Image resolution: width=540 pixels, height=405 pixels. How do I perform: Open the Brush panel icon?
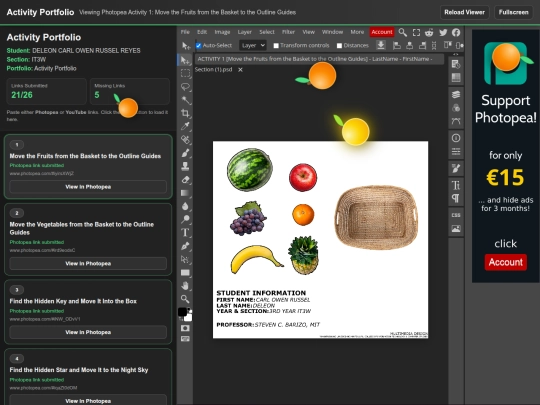[456, 168]
